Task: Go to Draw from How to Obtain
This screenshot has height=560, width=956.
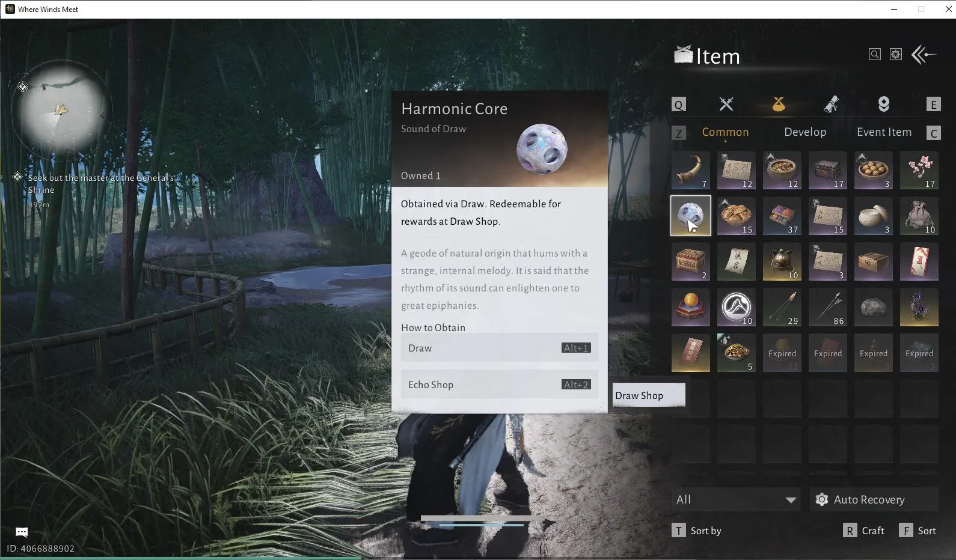Action: 500,348
